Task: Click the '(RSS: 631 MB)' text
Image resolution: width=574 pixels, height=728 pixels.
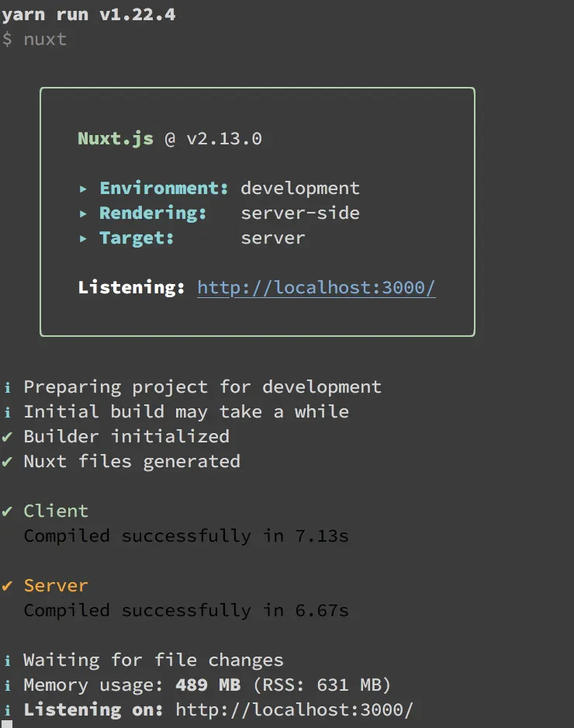Action: tap(322, 685)
